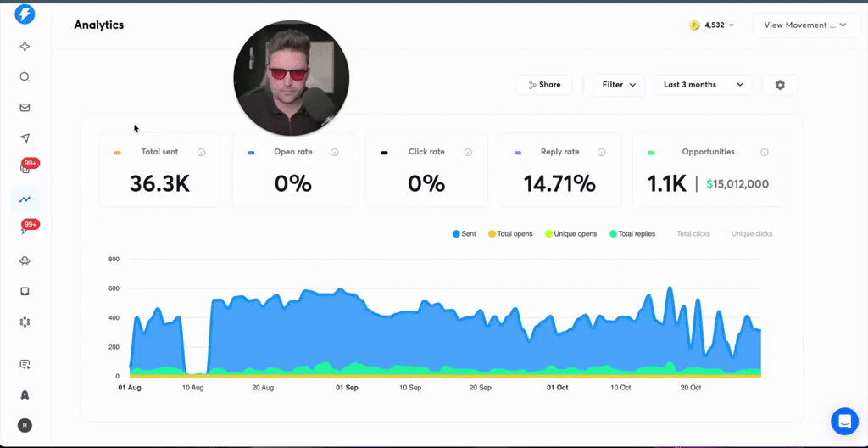Viewport: 868px width, 448px height.
Task: Click the info icon beside Reply rate
Action: click(x=601, y=152)
